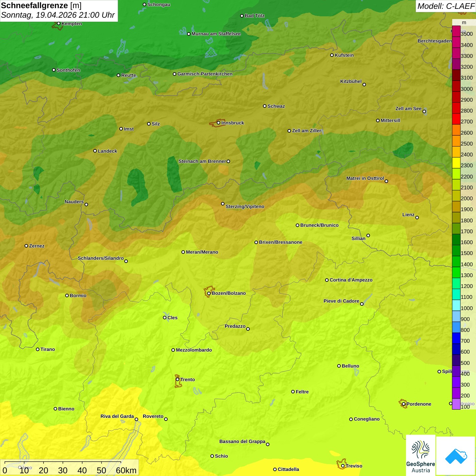This screenshot has width=476, height=476.
Task: Click the 'Zell am Ziller' label
Action: pyautogui.click(x=307, y=131)
